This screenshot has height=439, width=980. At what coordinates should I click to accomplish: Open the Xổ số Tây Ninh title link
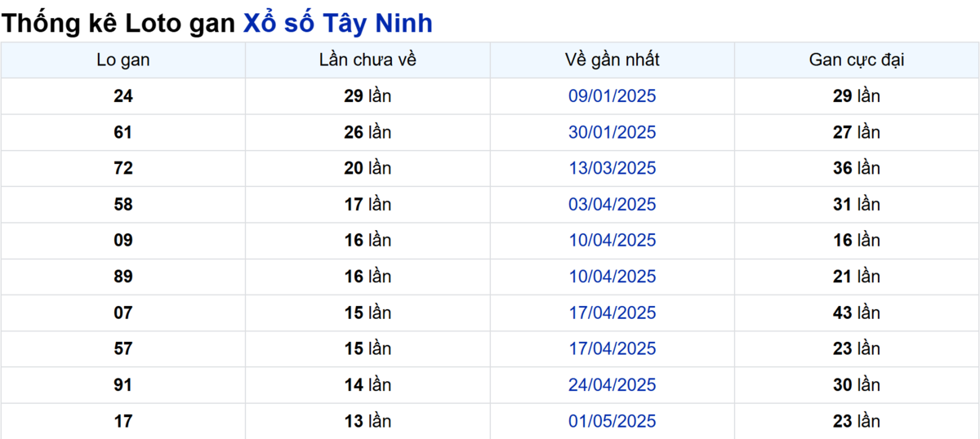[x=338, y=24]
